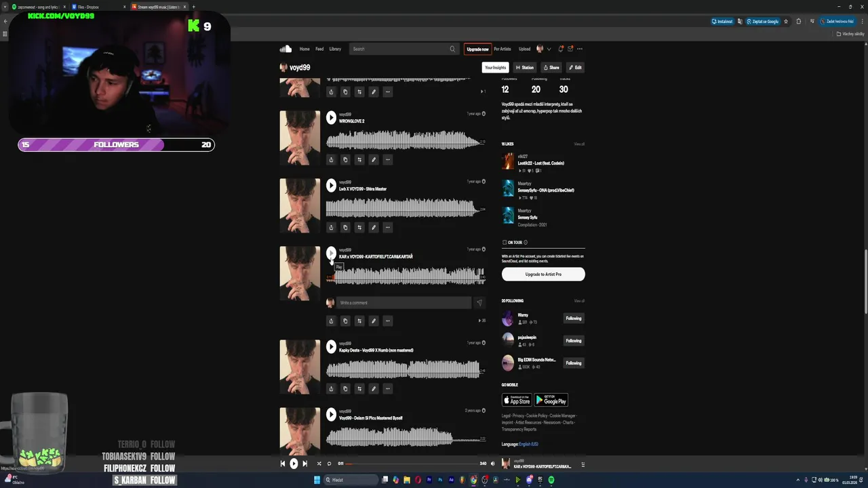Play the Delam Si Picu track
Screen dimensions: 868x488
point(331,415)
